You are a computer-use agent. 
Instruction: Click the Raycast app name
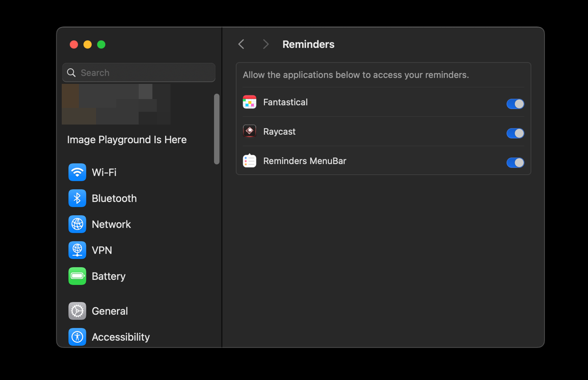[x=279, y=131]
